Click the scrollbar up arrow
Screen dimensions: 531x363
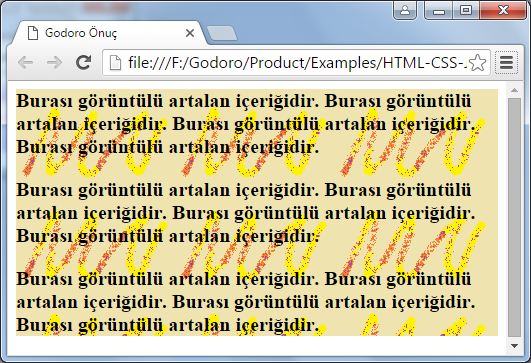pyautogui.click(x=514, y=90)
